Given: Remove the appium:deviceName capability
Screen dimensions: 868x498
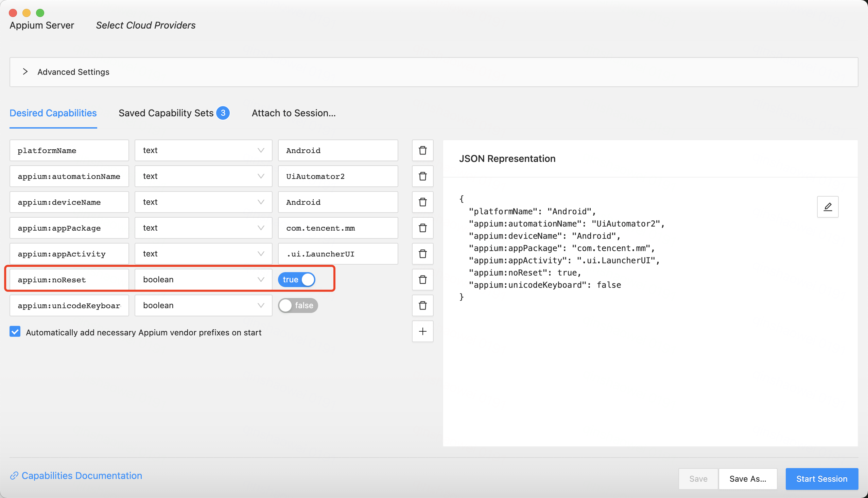Looking at the screenshot, I should (422, 202).
